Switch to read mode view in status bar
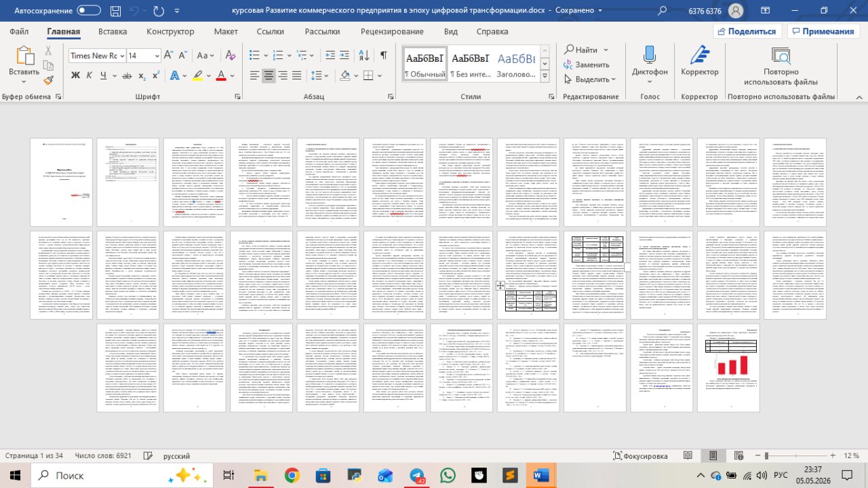 [688, 456]
